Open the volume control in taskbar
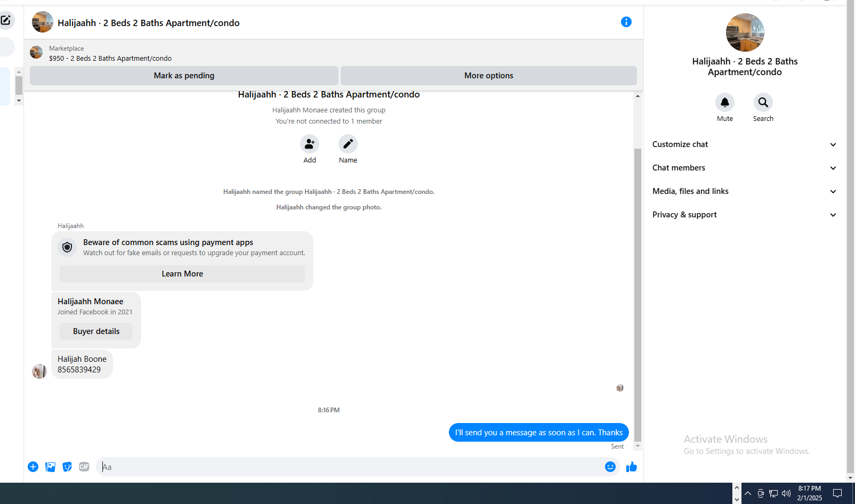Image resolution: width=855 pixels, height=504 pixels. pos(786,493)
